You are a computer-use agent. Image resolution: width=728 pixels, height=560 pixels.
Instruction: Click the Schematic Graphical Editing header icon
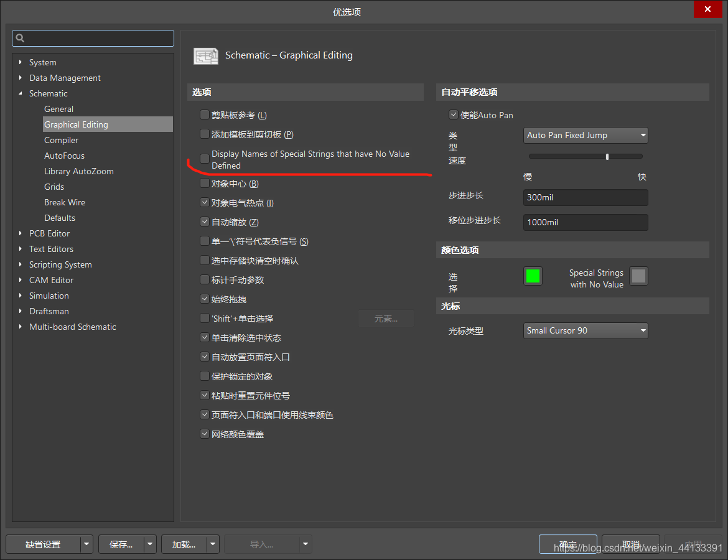[206, 56]
